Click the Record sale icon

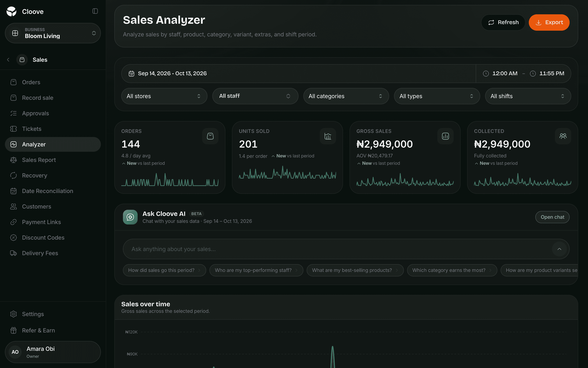pyautogui.click(x=14, y=98)
